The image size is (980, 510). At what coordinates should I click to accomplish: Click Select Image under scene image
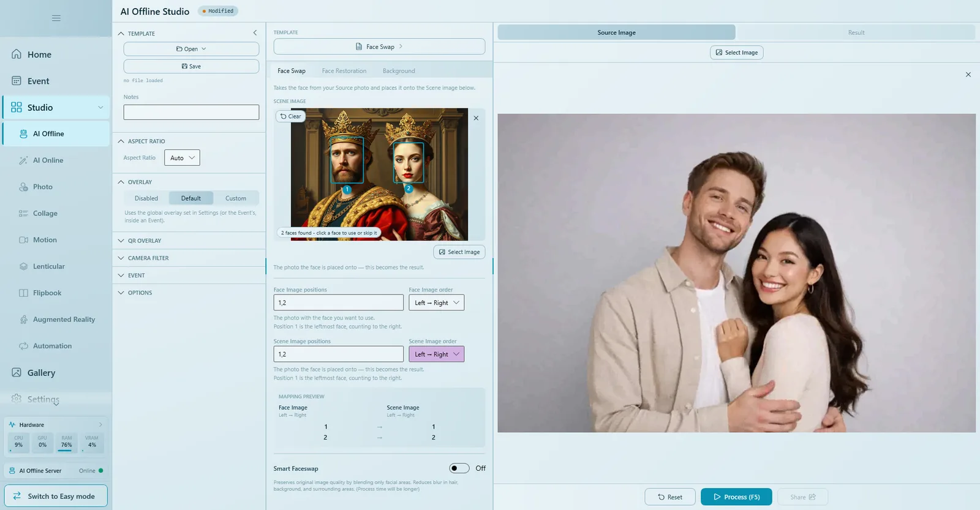click(x=459, y=252)
